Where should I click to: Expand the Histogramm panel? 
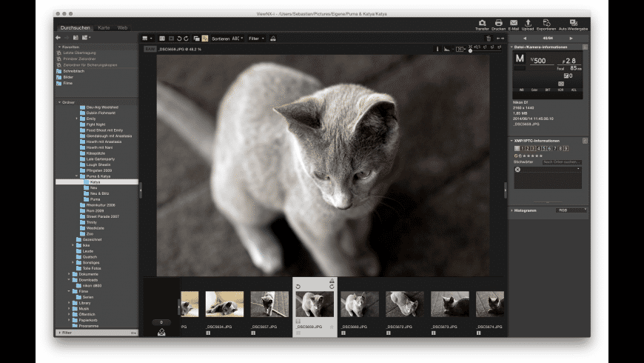pos(511,210)
